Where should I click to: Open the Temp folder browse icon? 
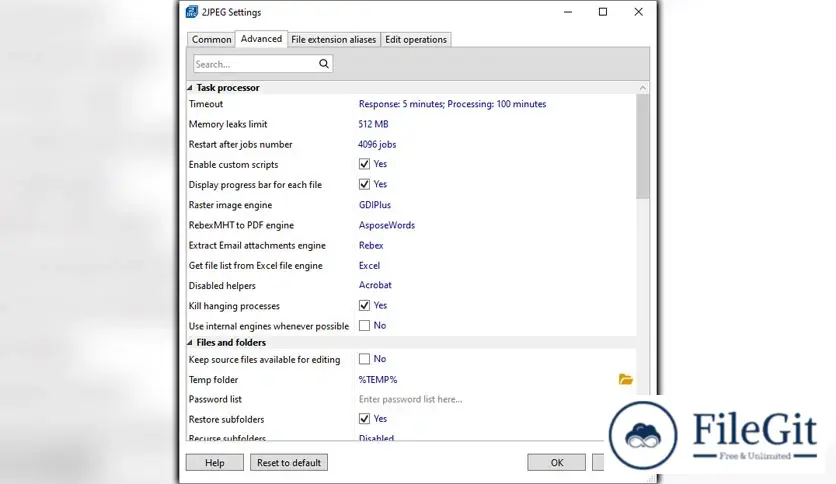[x=625, y=380]
